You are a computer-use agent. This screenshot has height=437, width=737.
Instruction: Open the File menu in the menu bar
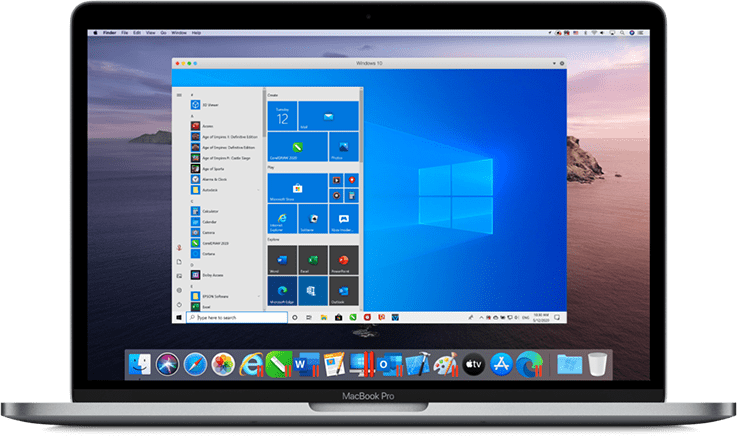(125, 33)
